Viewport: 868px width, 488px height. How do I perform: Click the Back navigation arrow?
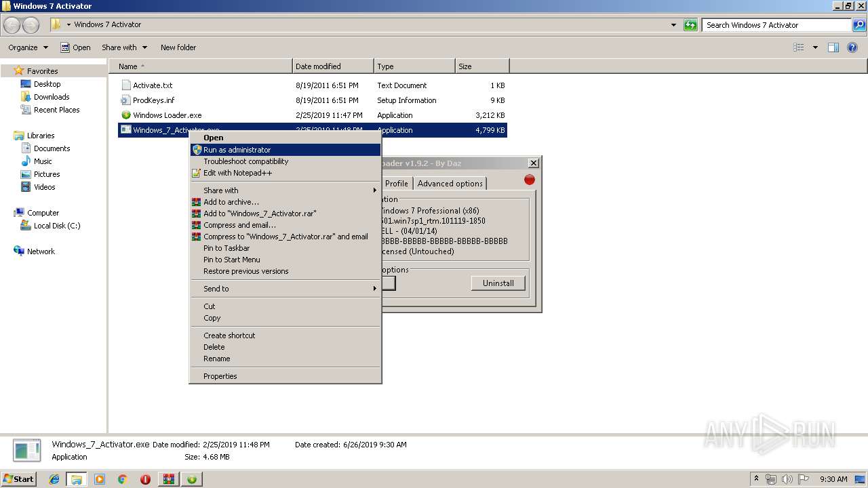(12, 25)
